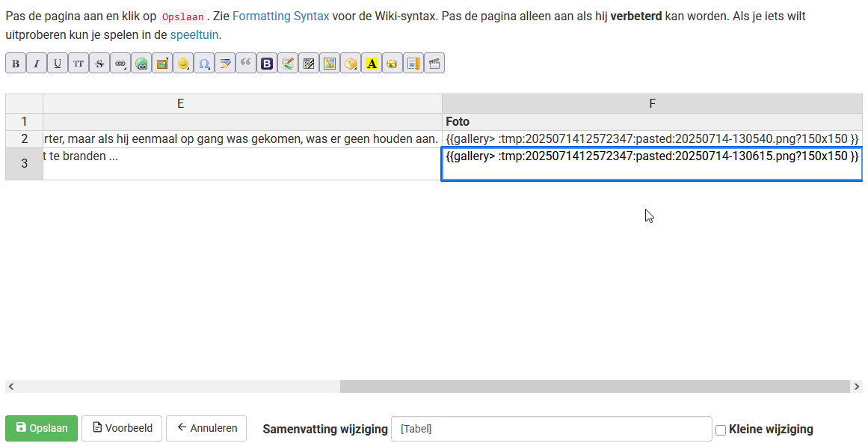Cancel editing via Annuleren button
This screenshot has height=446, width=868.
tap(206, 429)
